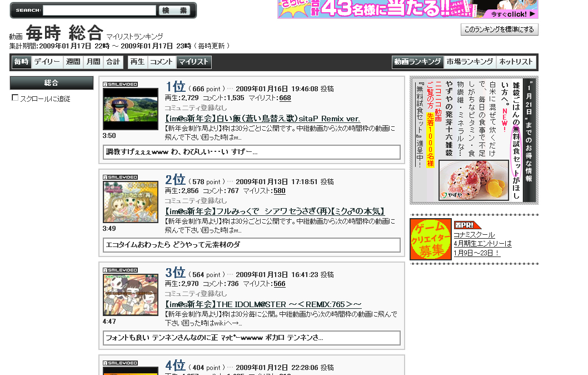
Task: Click the 検索 search button
Action: coord(175,11)
